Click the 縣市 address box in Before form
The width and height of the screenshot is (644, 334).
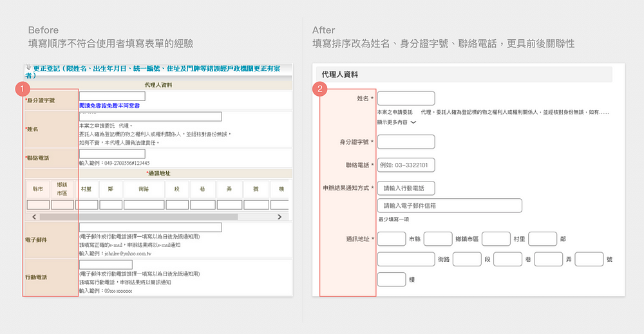click(x=38, y=205)
